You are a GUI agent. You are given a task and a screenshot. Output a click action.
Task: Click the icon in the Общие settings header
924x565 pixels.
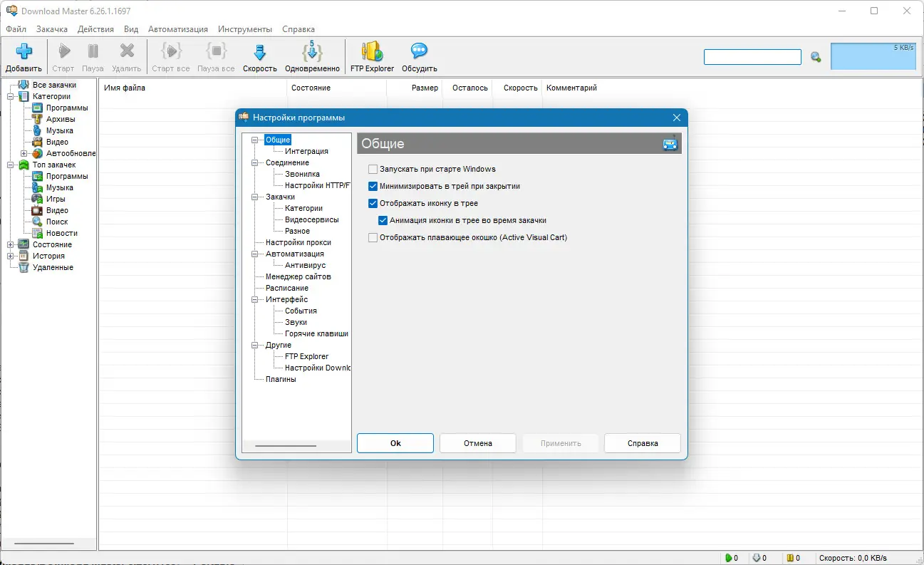[670, 144]
